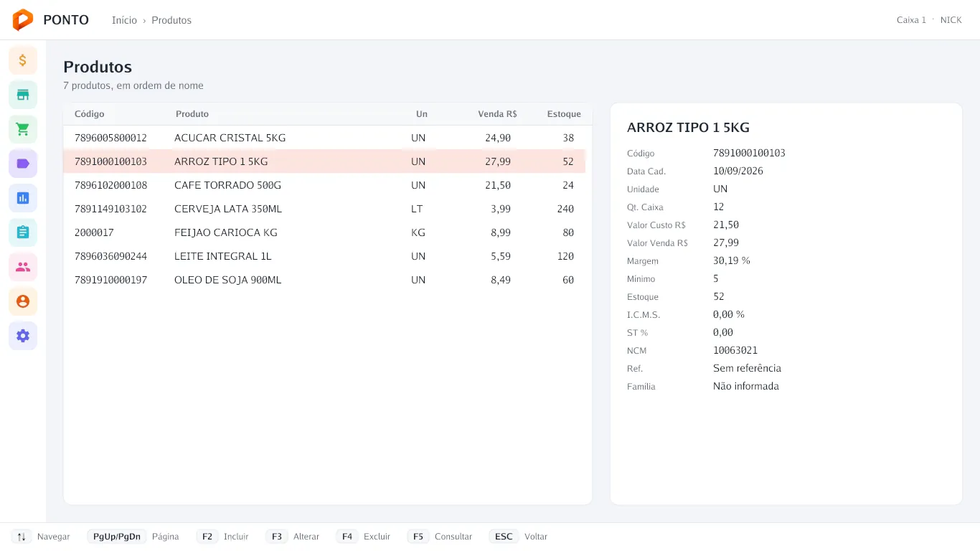The image size is (980, 551).
Task: Click the F4 Excluir shortcut
Action: (x=363, y=537)
